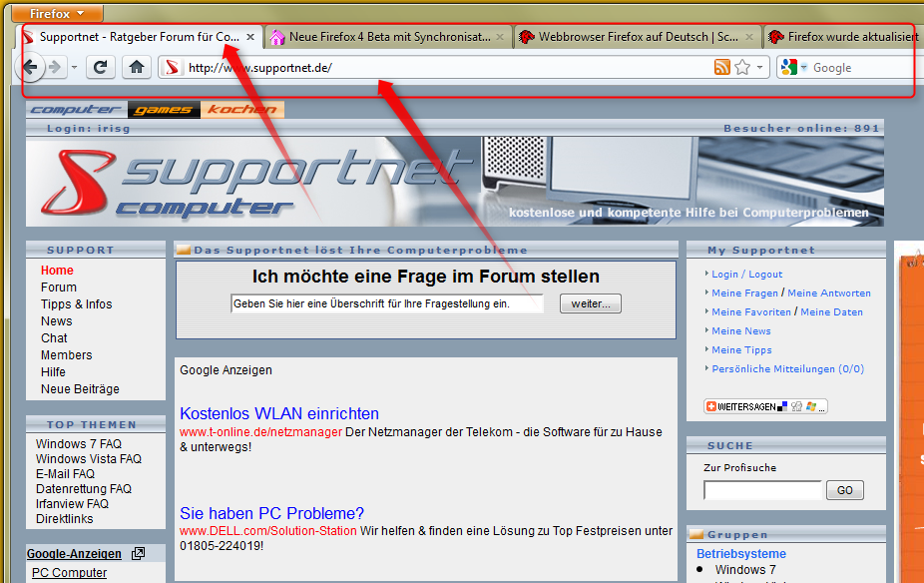
Task: Open Kostenlos WLAN einrichten ad
Action: point(279,413)
